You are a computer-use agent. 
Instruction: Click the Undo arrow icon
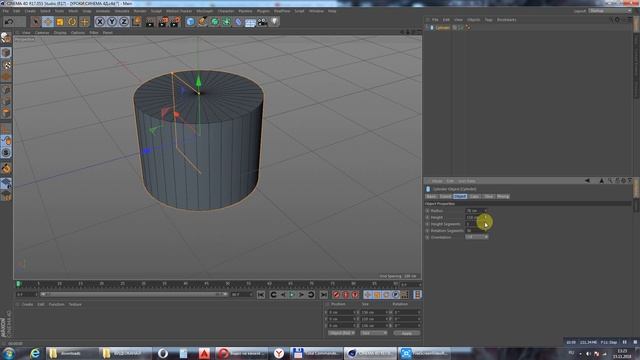[9, 22]
